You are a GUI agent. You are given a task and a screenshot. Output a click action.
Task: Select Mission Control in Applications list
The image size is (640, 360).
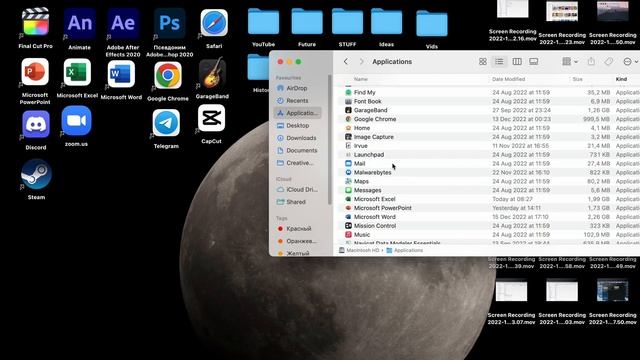click(x=489, y=226)
